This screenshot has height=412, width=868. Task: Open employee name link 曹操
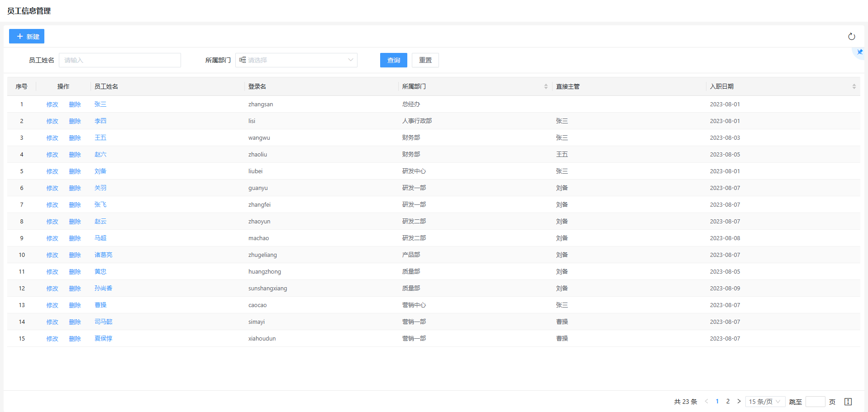[100, 305]
